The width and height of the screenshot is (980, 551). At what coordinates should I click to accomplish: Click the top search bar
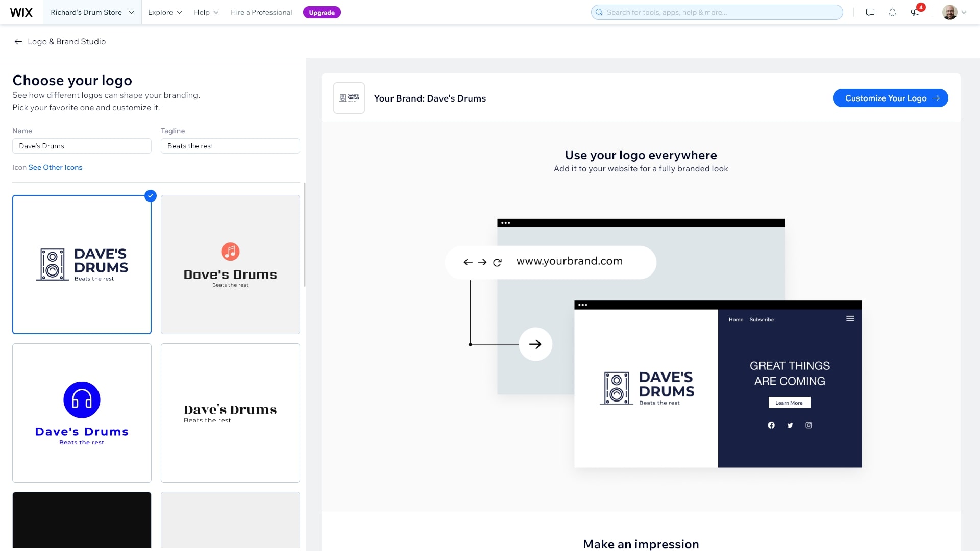(x=717, y=12)
